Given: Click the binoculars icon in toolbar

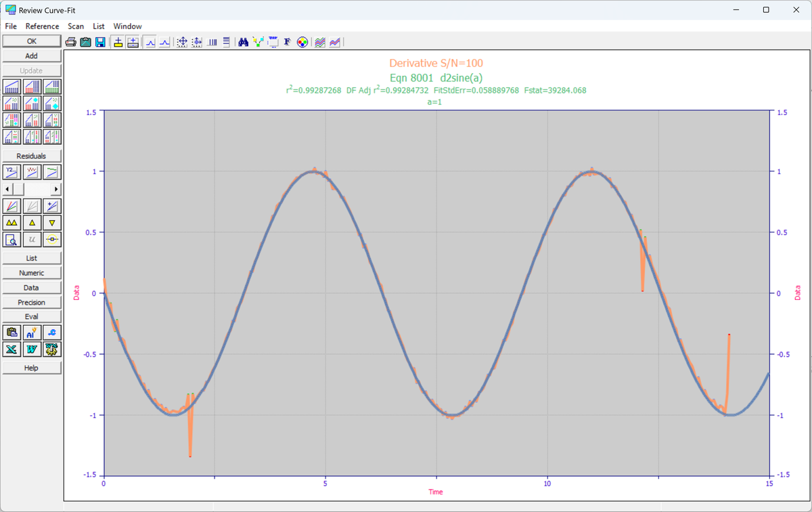Looking at the screenshot, I should (244, 42).
